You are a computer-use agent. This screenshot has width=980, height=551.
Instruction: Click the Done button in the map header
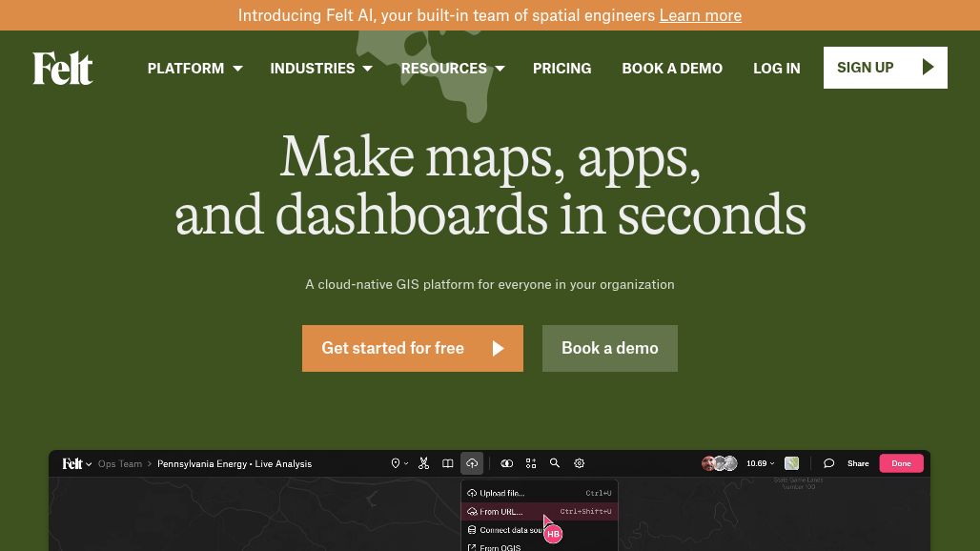pyautogui.click(x=901, y=463)
